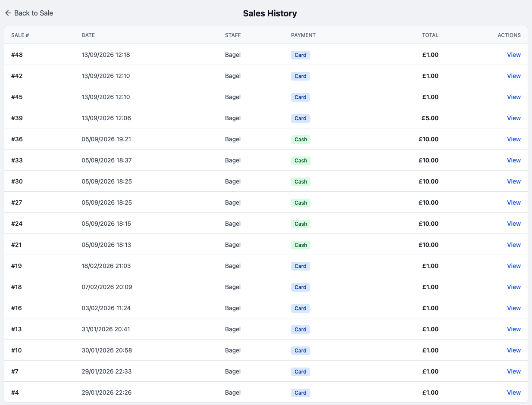Click Cash badge on sale #36
Image resolution: width=532 pixels, height=405 pixels.
[x=301, y=140]
